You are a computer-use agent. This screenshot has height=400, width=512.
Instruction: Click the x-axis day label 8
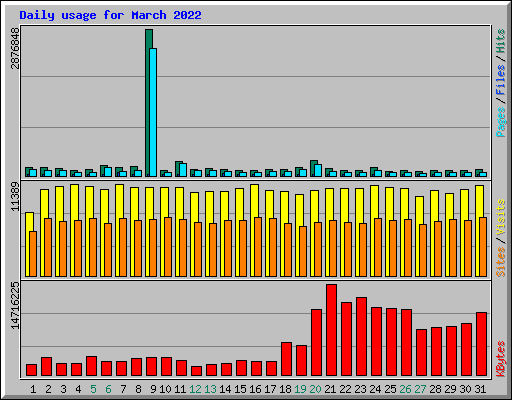point(138,389)
